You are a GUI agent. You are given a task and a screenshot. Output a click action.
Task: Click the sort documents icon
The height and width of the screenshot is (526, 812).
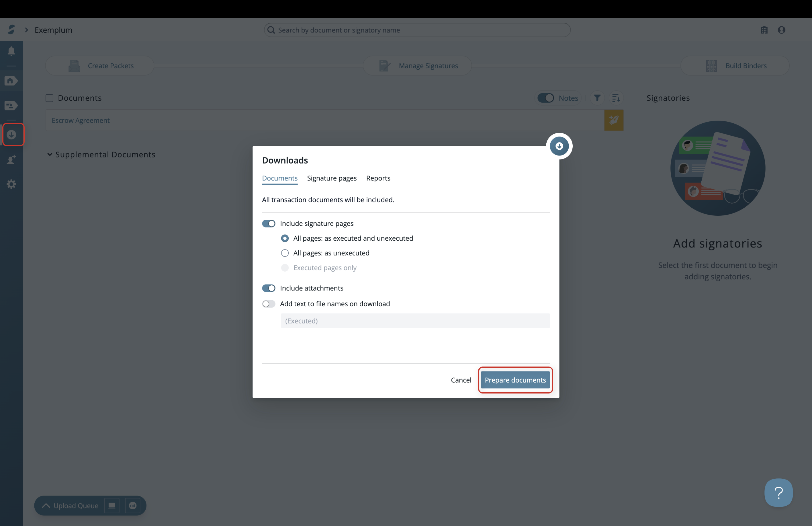(616, 98)
